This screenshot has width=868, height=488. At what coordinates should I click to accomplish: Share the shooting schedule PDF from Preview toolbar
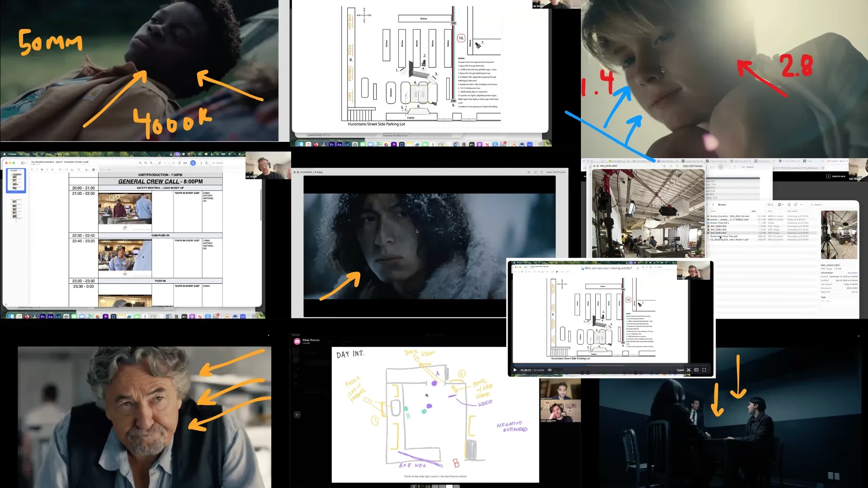[207, 163]
